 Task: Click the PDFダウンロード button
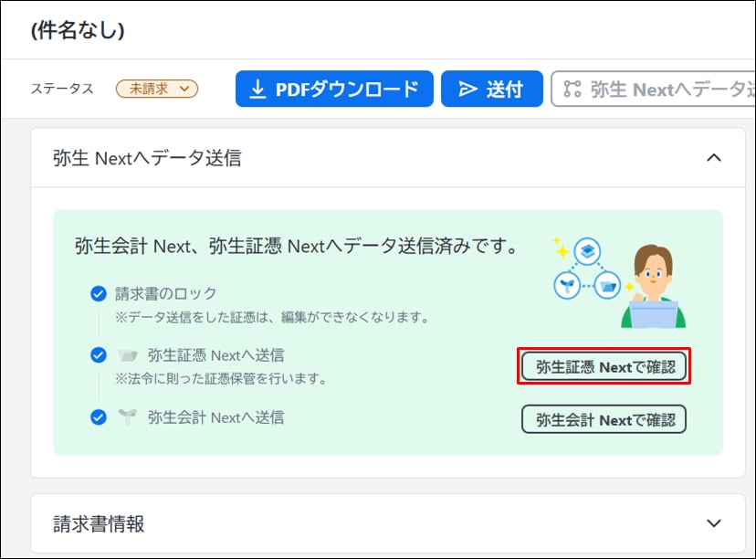334,89
